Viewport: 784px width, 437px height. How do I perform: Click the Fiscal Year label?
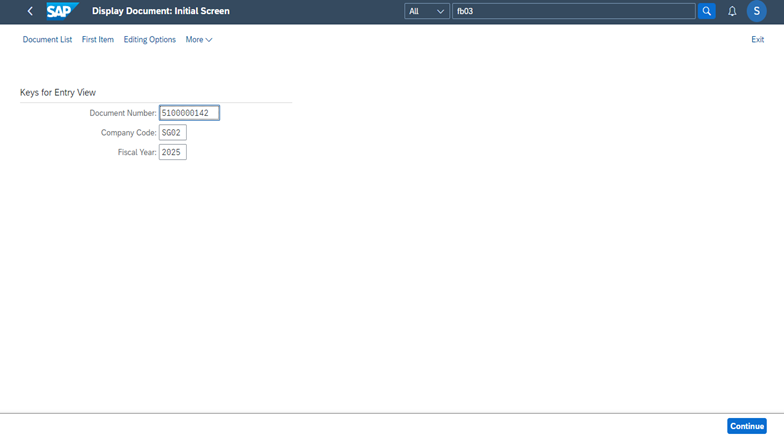[x=136, y=152]
